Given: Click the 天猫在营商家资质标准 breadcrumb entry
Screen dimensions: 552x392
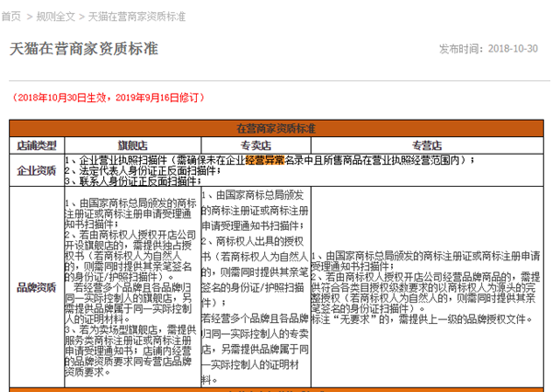Looking at the screenshot, I should tap(136, 17).
